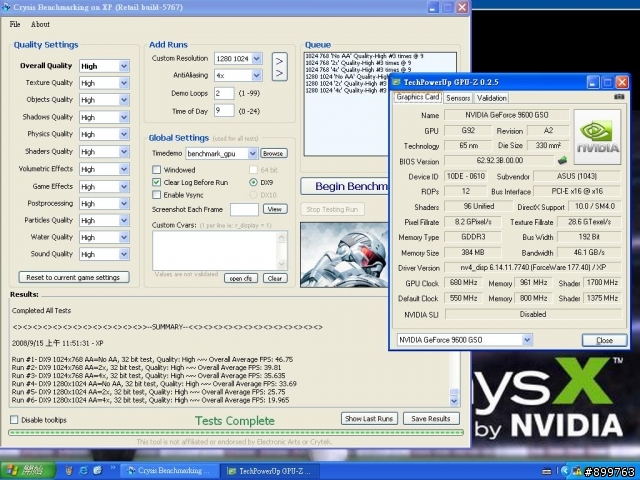640x480 pixels.
Task: Open the Shaders Quality dropdown
Action: click(x=124, y=151)
